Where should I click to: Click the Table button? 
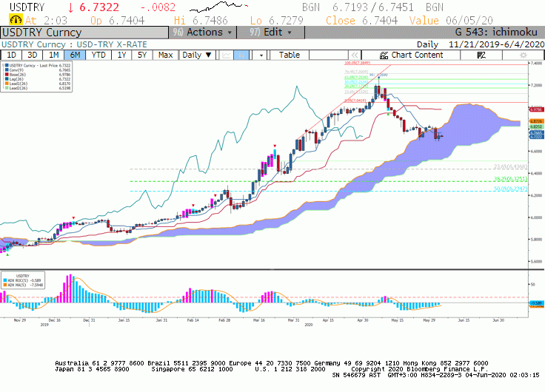click(x=290, y=55)
